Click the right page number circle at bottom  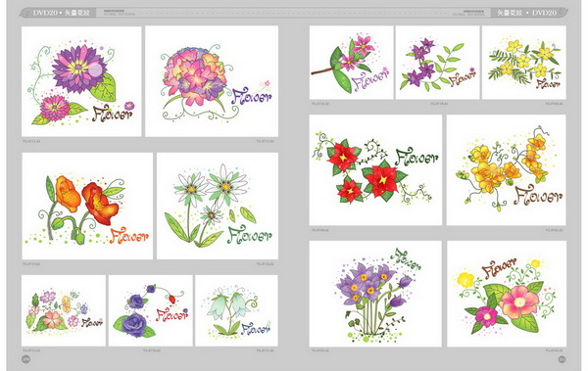coord(563,359)
